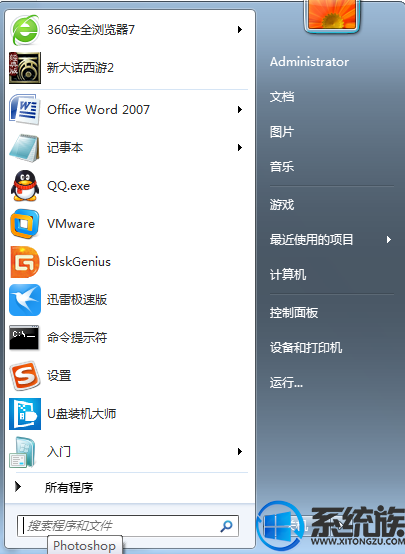
Task: Focus the 搜索程序和文件 search box
Action: click(x=128, y=526)
